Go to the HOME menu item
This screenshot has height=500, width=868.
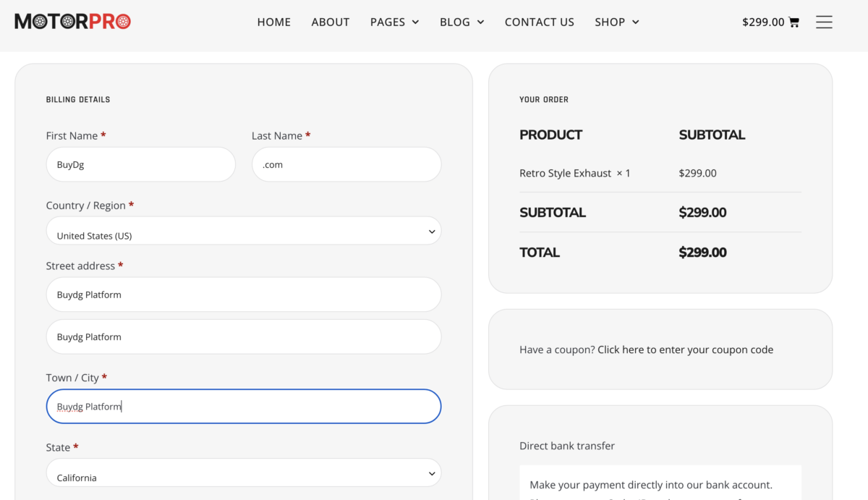273,22
